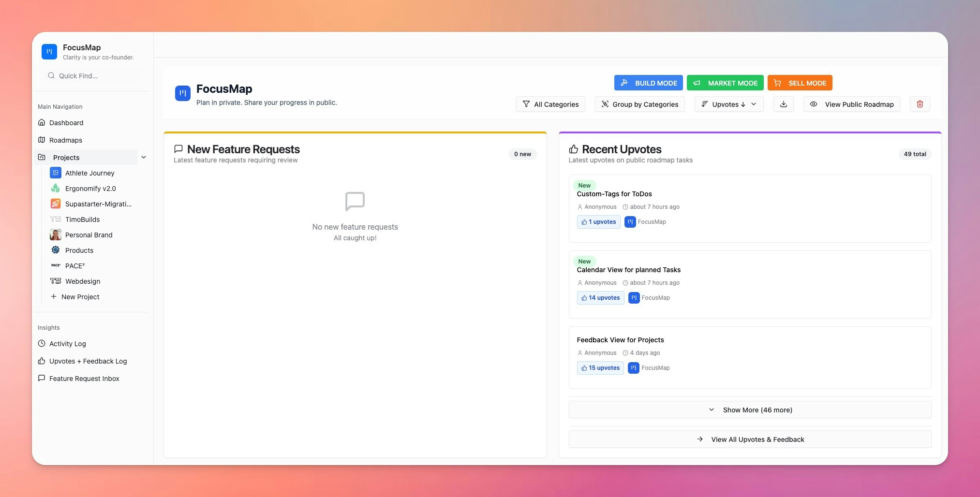Click the PACE³ project logo icon
Image resolution: width=980 pixels, height=497 pixels.
pyautogui.click(x=56, y=265)
